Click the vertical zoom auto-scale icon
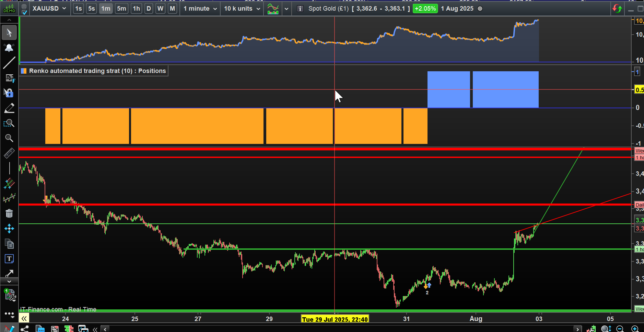The image size is (644, 332). pyautogui.click(x=606, y=329)
